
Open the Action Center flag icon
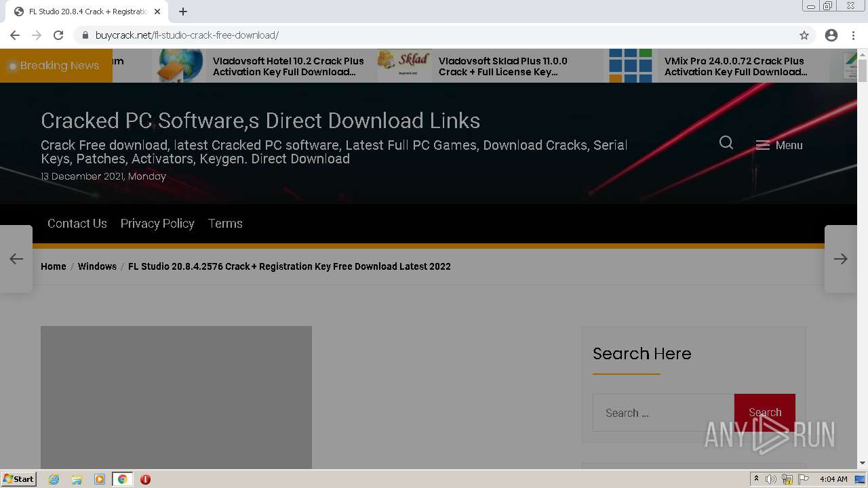[x=804, y=479]
